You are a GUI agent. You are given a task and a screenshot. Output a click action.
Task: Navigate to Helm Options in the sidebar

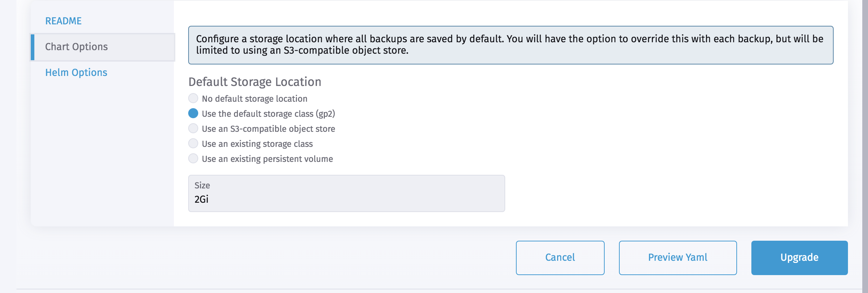point(76,72)
